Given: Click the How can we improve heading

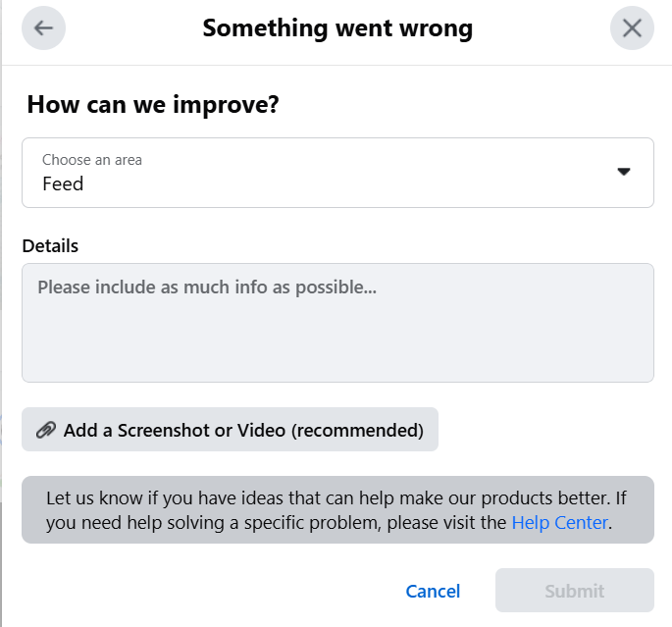Looking at the screenshot, I should click(x=153, y=104).
